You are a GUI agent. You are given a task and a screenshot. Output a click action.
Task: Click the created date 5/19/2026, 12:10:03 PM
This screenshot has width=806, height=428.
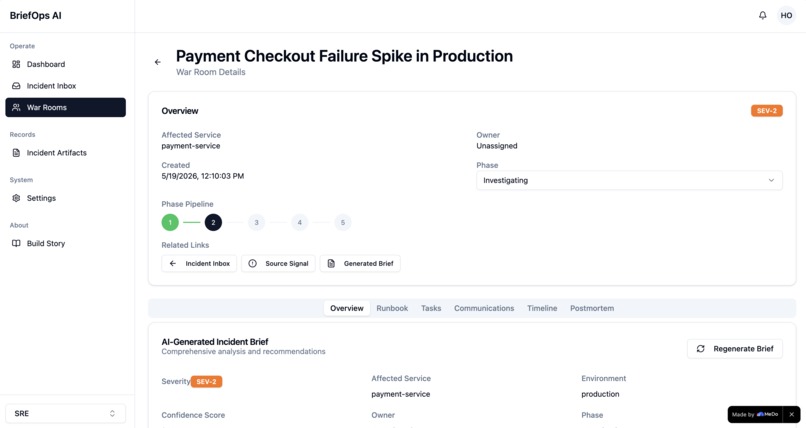pos(203,176)
